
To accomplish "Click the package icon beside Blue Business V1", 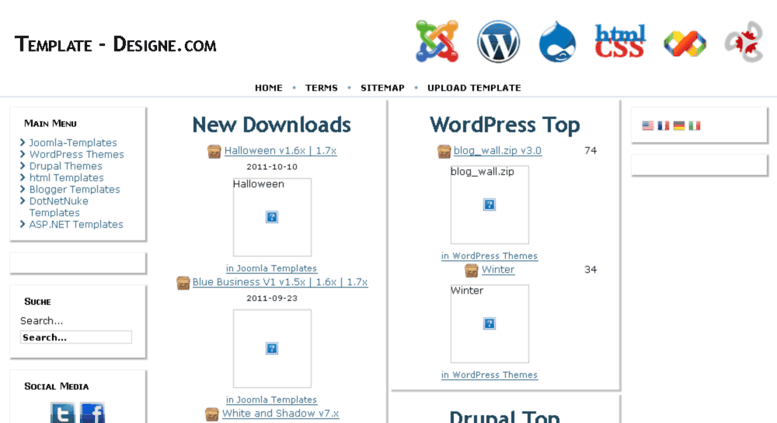I will (x=183, y=283).
